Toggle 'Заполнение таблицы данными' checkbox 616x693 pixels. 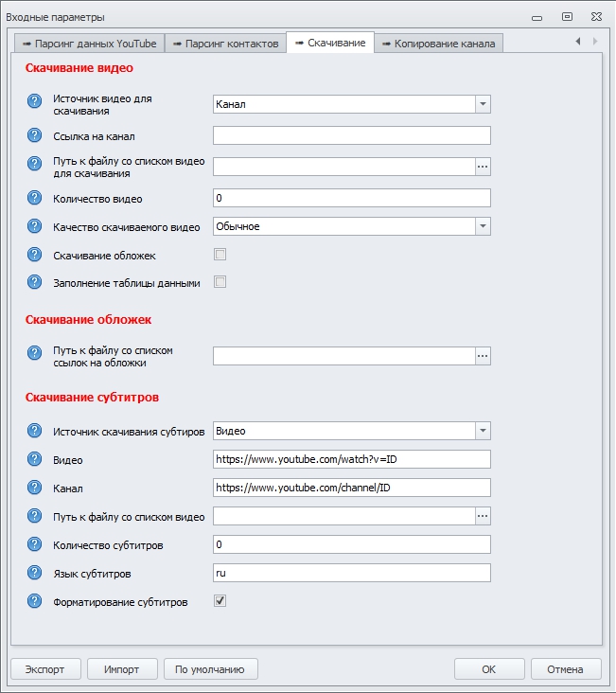coord(220,282)
